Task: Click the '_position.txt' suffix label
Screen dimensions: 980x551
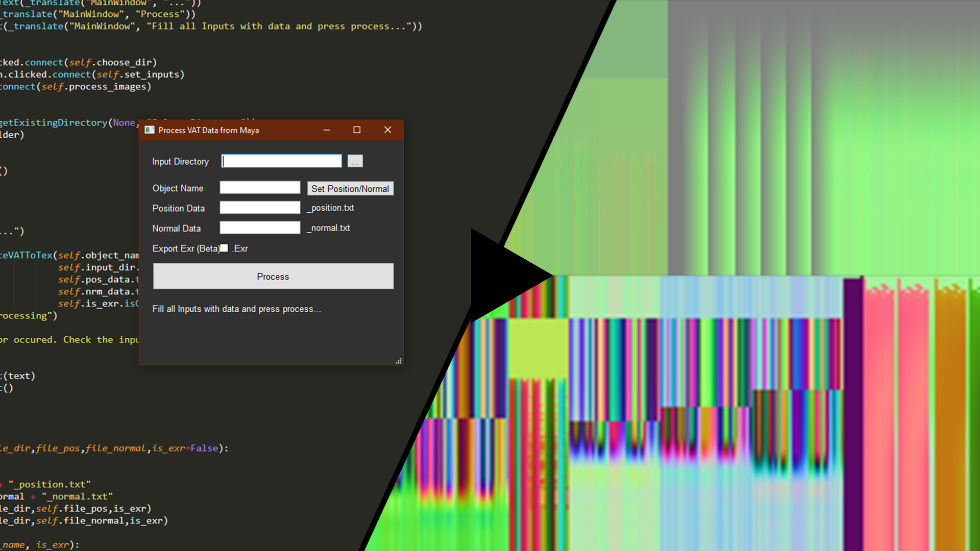Action: coord(330,208)
